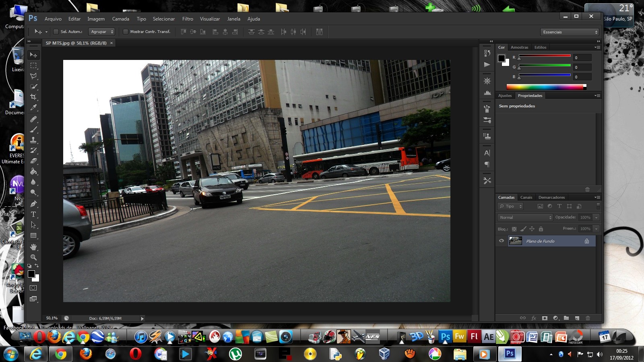The image size is (644, 362).
Task: Expand the Opacidade slider arrow
Action: (597, 218)
